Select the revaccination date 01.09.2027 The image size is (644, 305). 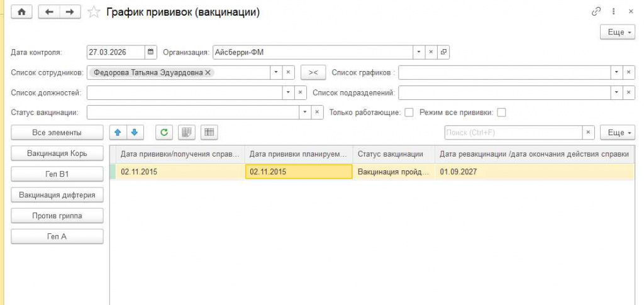click(x=535, y=172)
